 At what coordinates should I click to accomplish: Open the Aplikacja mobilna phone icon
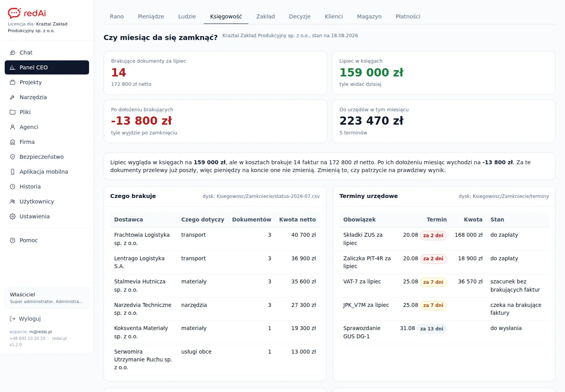pyautogui.click(x=13, y=172)
